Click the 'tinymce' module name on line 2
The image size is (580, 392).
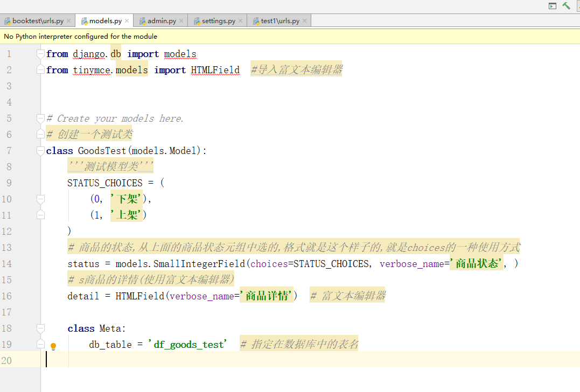(92, 70)
